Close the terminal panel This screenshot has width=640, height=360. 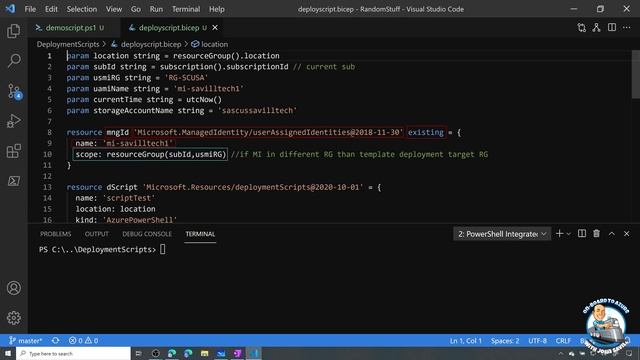627,233
